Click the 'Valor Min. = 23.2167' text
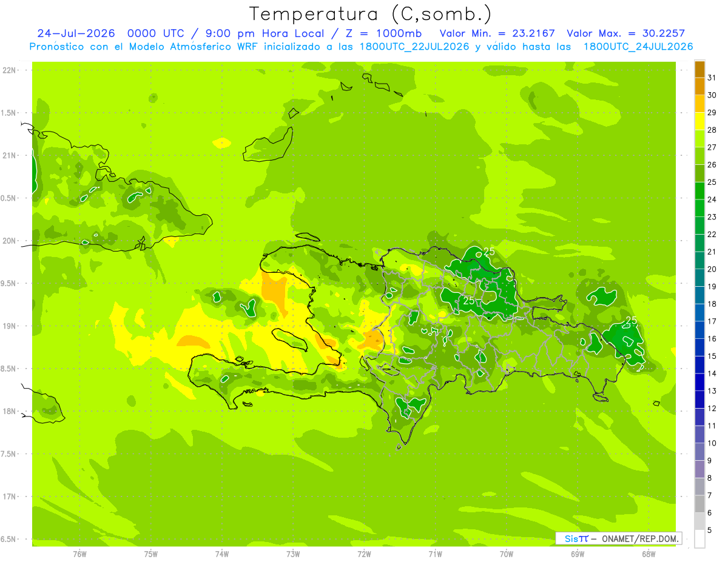This screenshot has width=728, height=562. pos(497,33)
